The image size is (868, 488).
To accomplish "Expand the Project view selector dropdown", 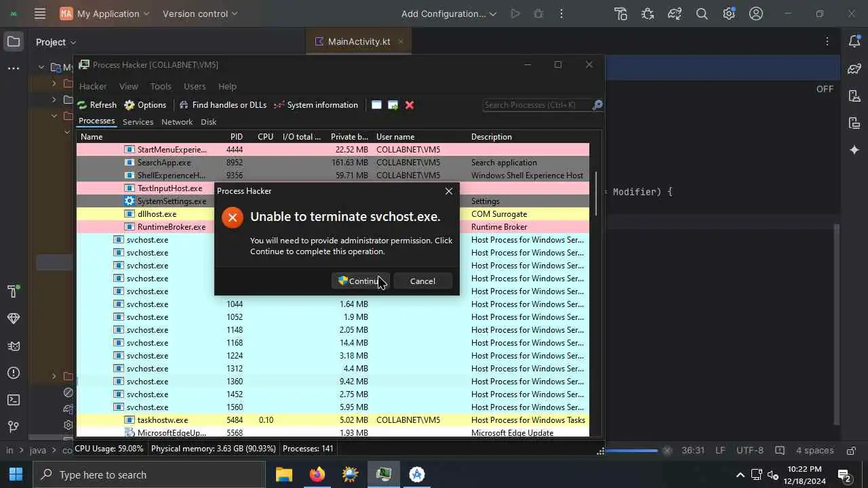I will (56, 42).
